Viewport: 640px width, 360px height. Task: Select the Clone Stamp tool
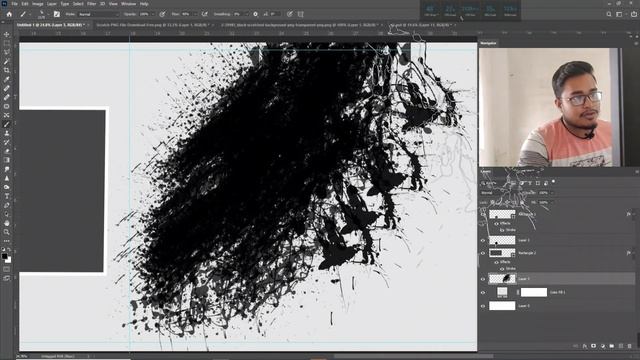click(7, 133)
